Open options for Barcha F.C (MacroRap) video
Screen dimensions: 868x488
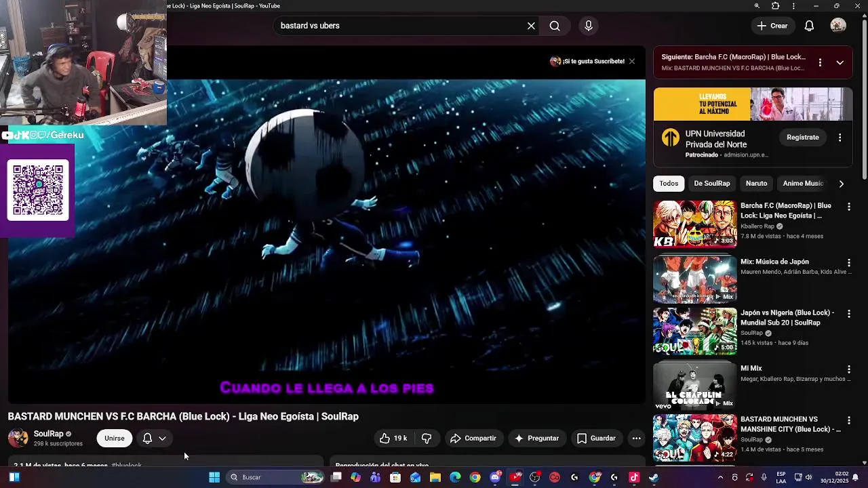[848, 207]
